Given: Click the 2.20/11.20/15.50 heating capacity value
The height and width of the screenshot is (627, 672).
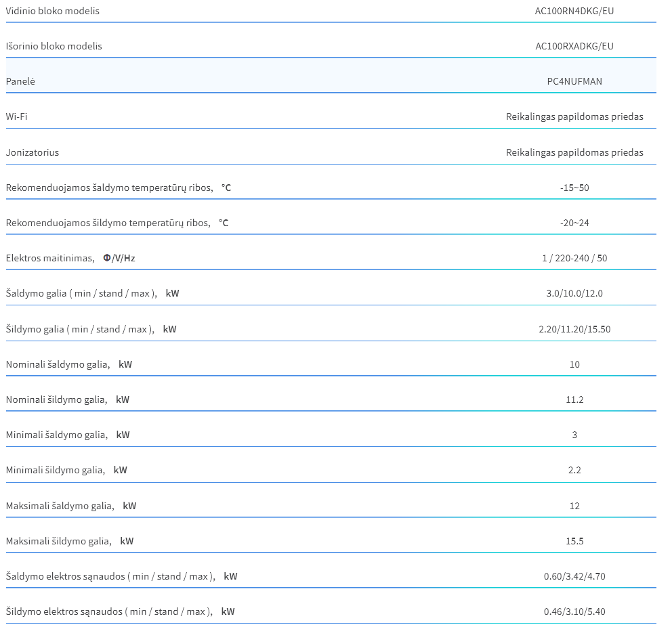Looking at the screenshot, I should 574,329.
